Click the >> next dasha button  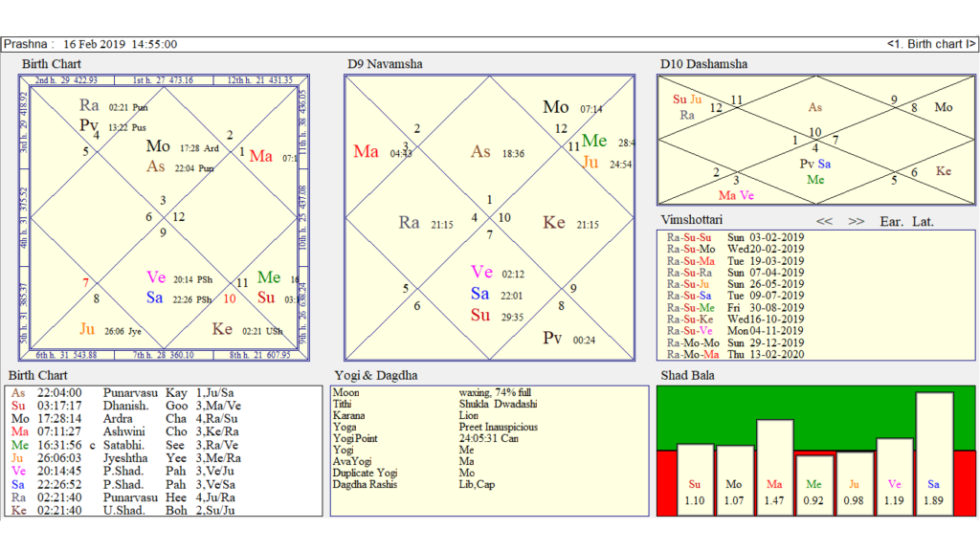[857, 221]
